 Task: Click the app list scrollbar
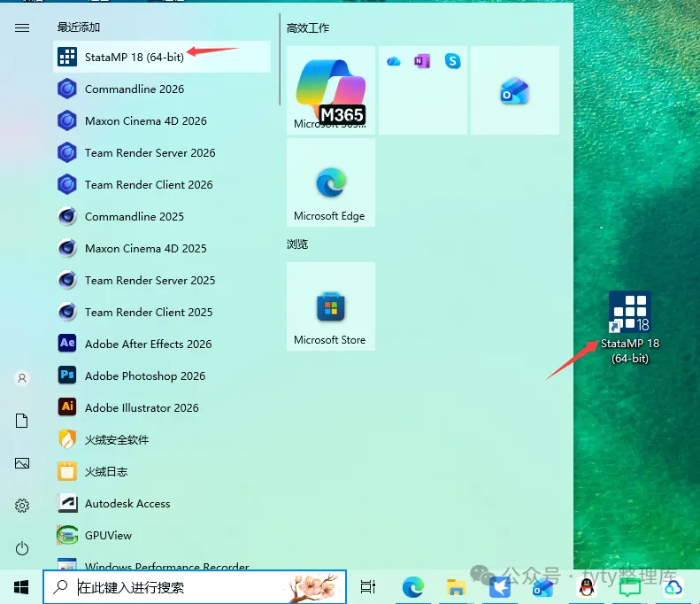click(x=280, y=59)
